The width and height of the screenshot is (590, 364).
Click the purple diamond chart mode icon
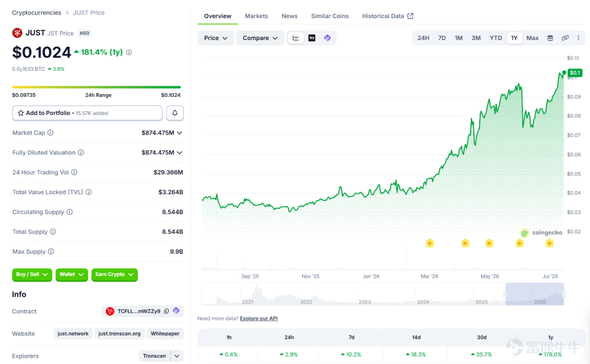[x=327, y=38]
